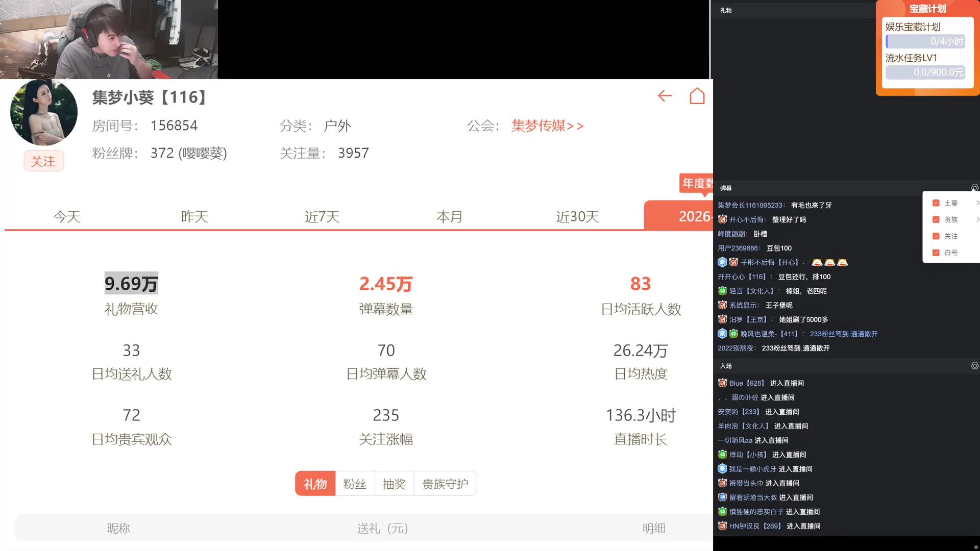Click badge icon beside 开心不后悔 message
The height and width of the screenshot is (551, 980).
[722, 219]
